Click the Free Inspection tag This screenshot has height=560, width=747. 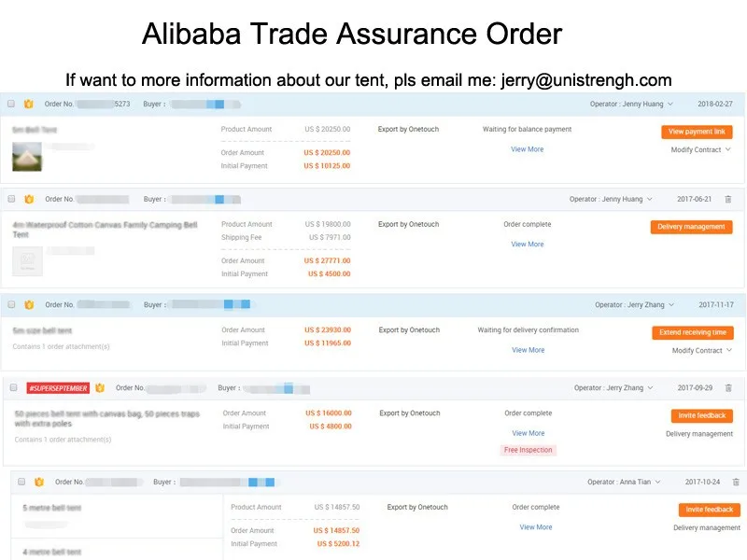528,450
